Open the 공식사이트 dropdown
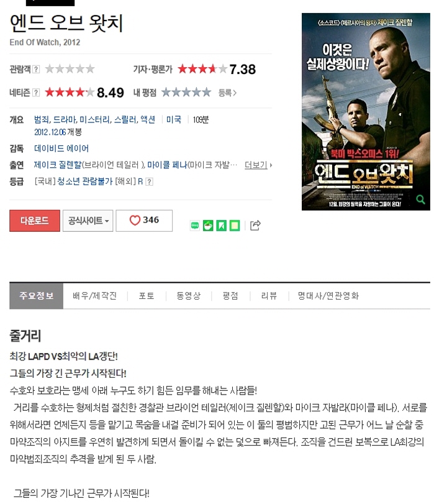Image resolution: width=434 pixels, height=504 pixels. pos(88,221)
